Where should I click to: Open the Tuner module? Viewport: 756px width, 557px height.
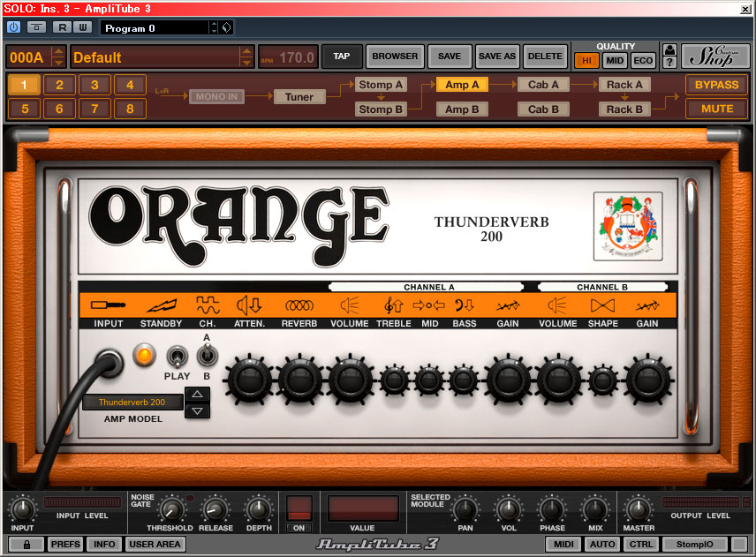click(299, 97)
